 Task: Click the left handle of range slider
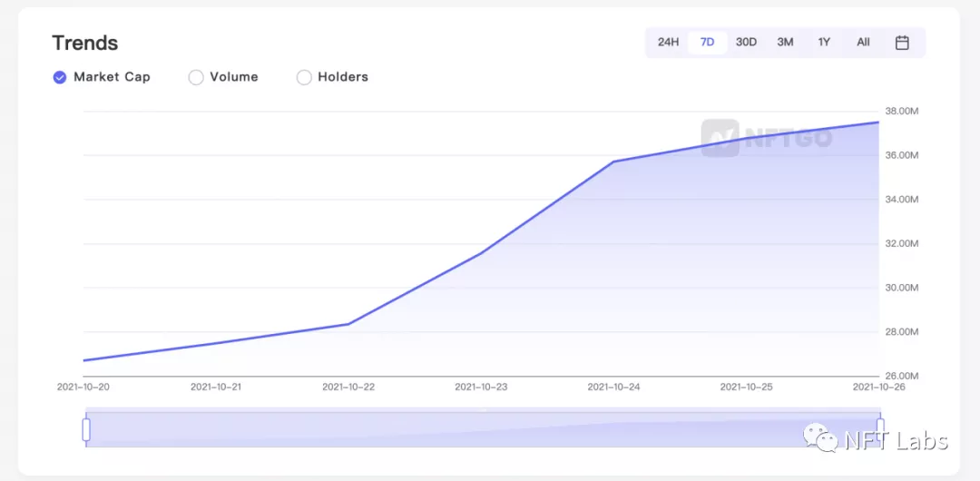[x=86, y=429]
